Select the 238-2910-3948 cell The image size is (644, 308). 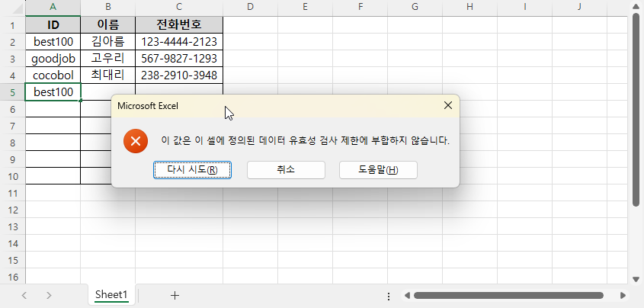point(179,75)
